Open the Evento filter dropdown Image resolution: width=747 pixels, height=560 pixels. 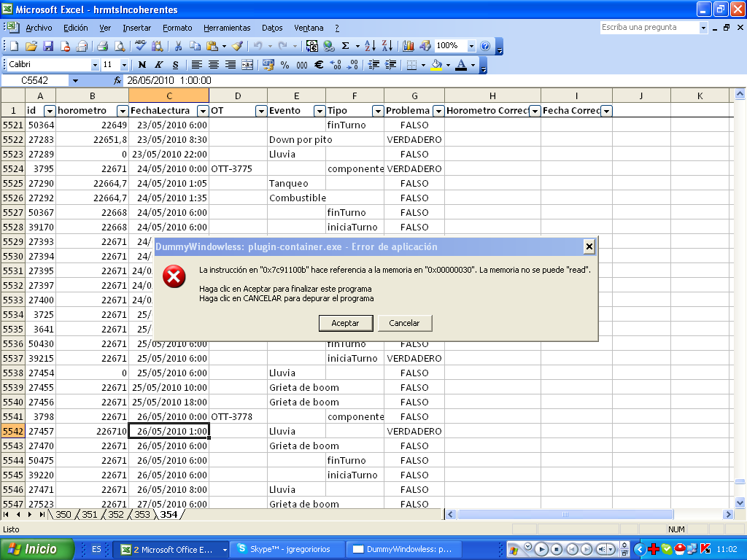click(x=320, y=111)
